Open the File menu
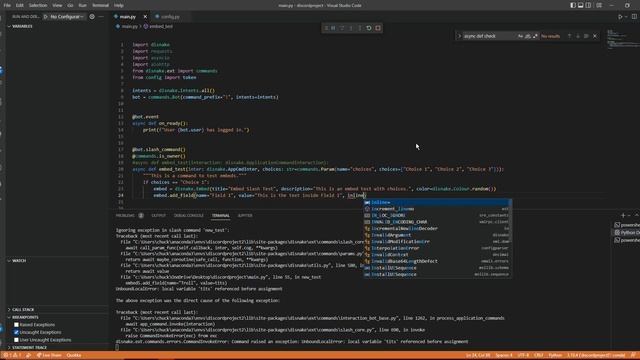 (x=7, y=5)
